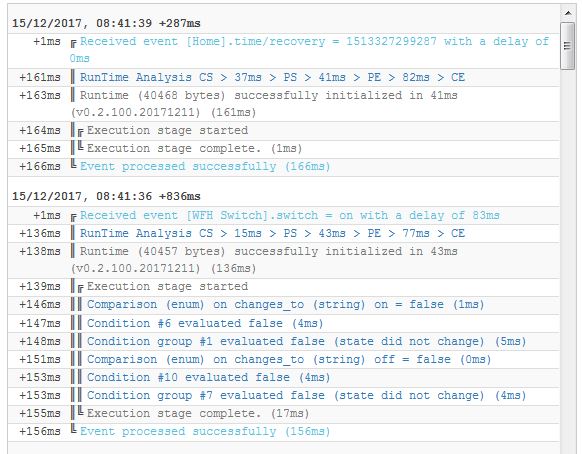Click the 08:41:36 +836ms log timestamp header
The height and width of the screenshot is (454, 582).
106,196
